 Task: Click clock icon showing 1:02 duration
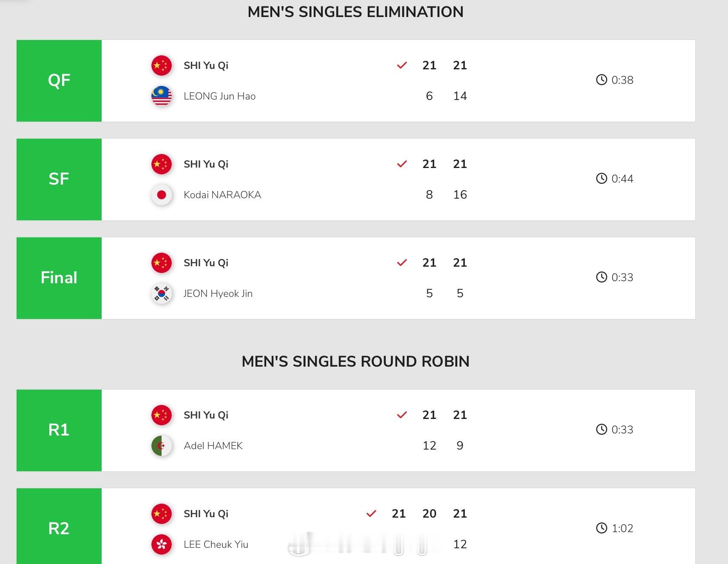(x=601, y=528)
